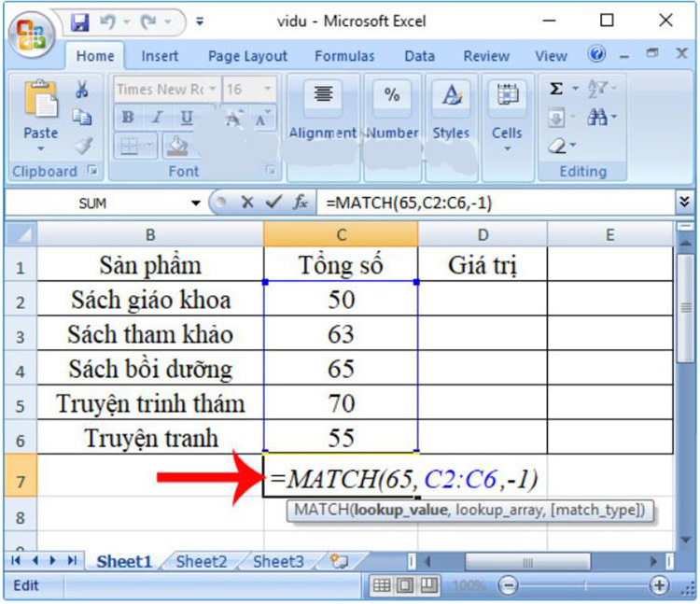Click the Fill down icon
The width and height of the screenshot is (700, 604).
tap(556, 118)
